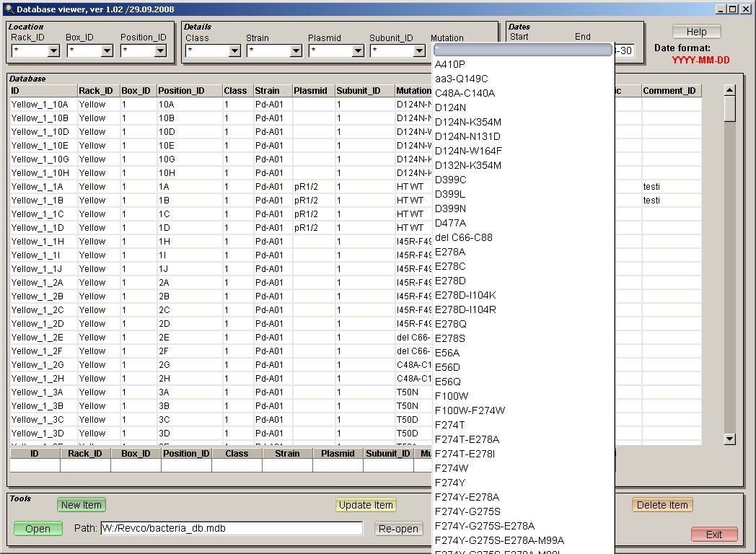Select the plain D124N option in Mutation list

point(523,107)
